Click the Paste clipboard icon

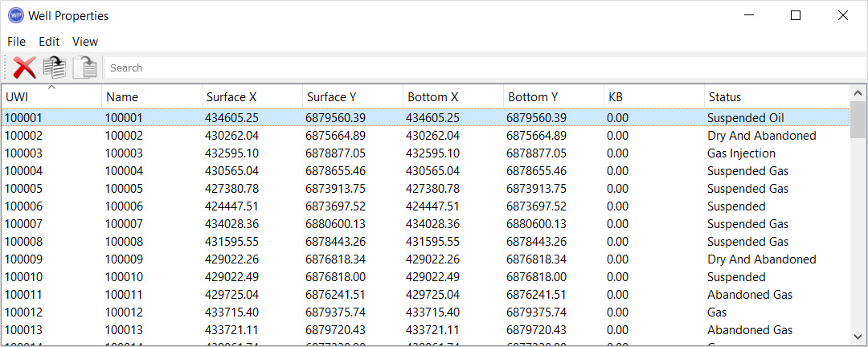[x=85, y=67]
